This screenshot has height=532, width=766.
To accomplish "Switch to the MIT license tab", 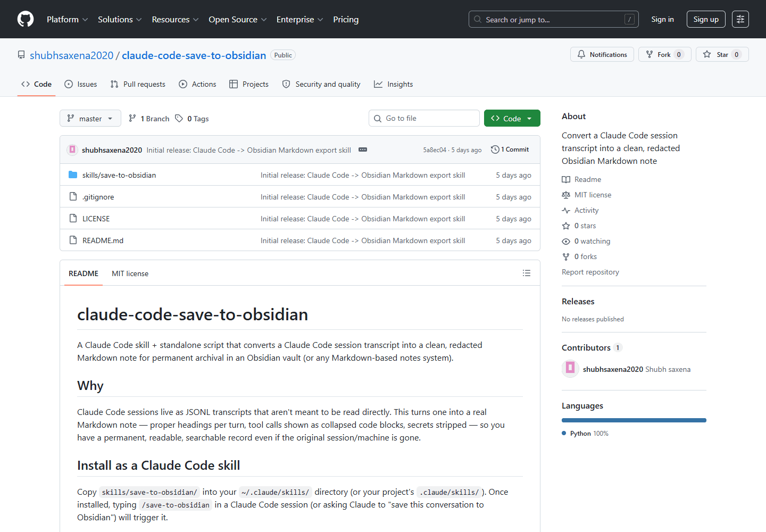I will pyautogui.click(x=130, y=273).
